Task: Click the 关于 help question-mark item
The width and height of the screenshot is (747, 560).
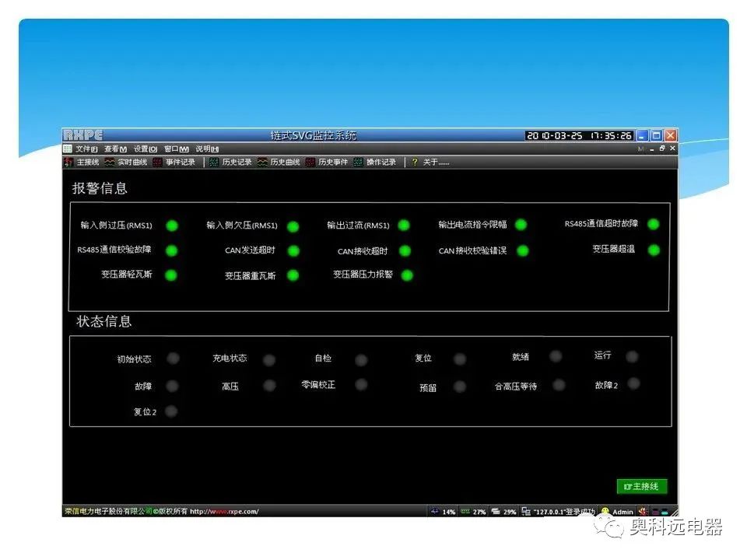Action: tap(430, 163)
